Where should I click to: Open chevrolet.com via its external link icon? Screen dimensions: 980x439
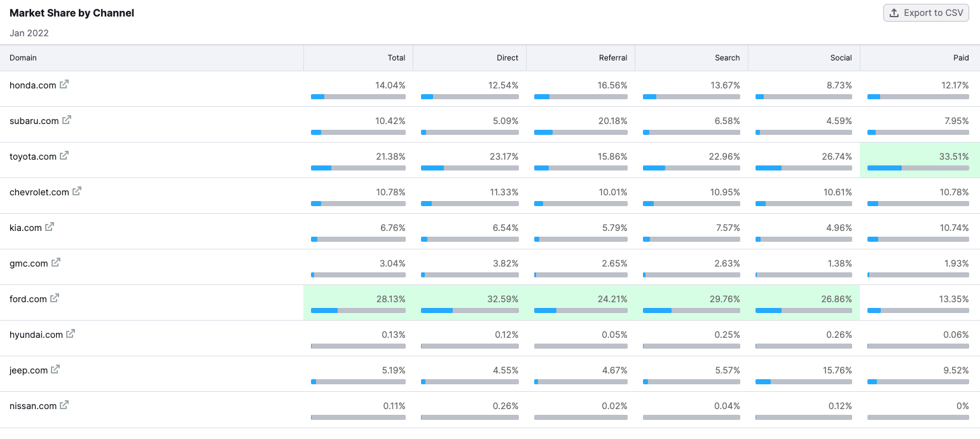tap(76, 191)
